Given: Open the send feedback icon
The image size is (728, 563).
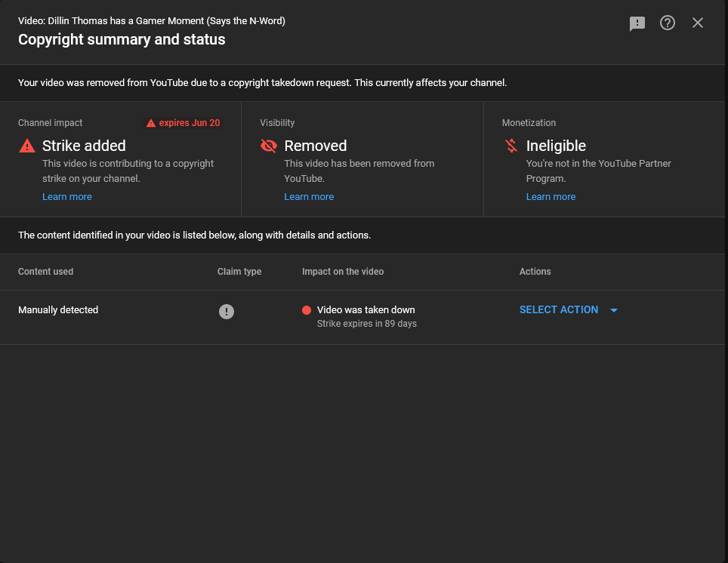Looking at the screenshot, I should pyautogui.click(x=637, y=23).
